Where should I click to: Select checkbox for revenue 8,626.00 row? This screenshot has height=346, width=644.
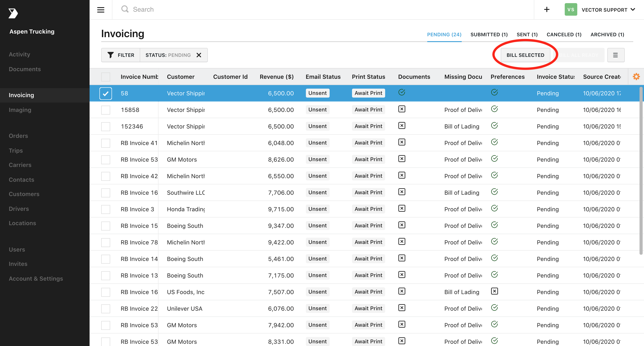point(105,160)
